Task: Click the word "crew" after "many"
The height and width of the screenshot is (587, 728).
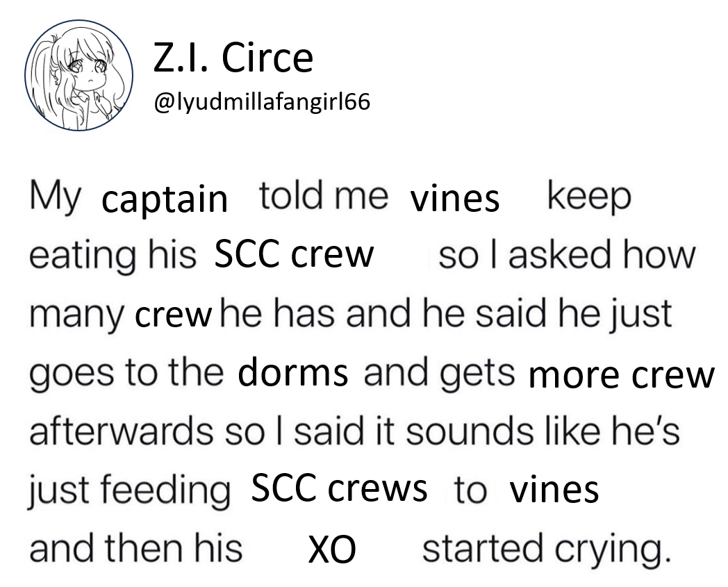Action: coord(173,315)
